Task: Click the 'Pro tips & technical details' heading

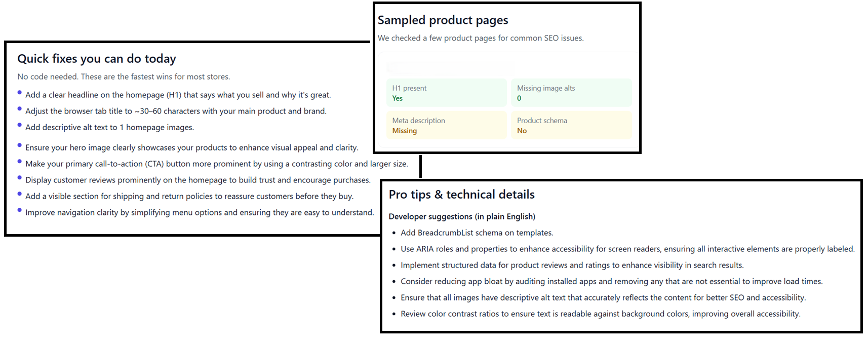Action: (x=461, y=195)
